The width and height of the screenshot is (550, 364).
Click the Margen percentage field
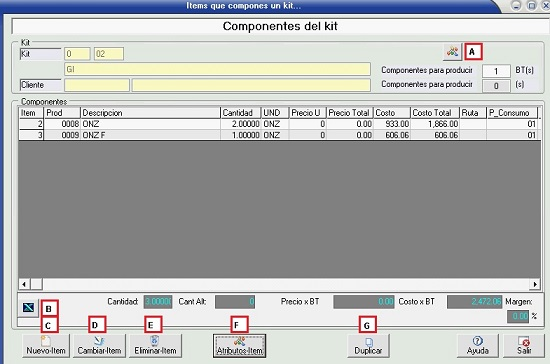tap(518, 316)
